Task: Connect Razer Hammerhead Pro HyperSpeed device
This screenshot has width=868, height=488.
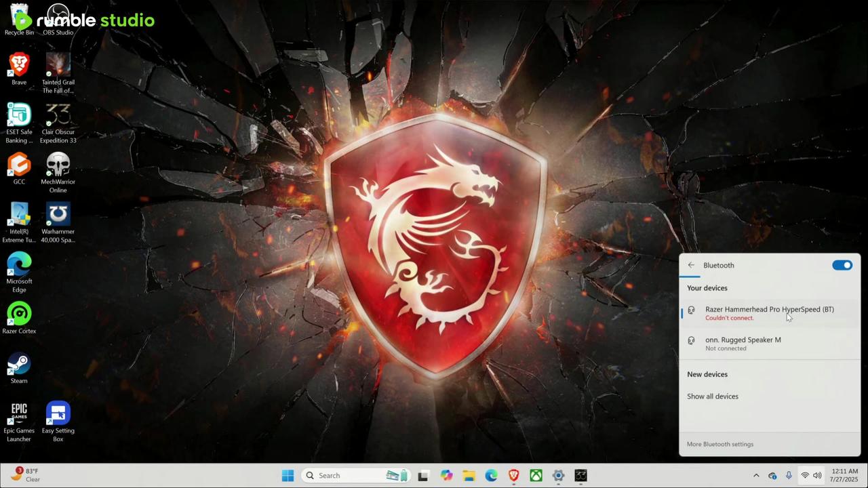Action: (770, 312)
